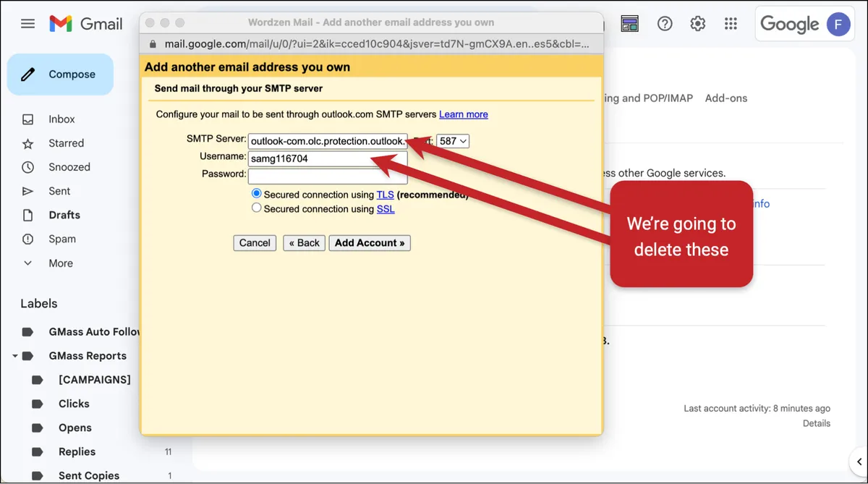Image resolution: width=868 pixels, height=484 pixels.
Task: Click the GMass spreadsheet icon in header
Action: (x=629, y=24)
